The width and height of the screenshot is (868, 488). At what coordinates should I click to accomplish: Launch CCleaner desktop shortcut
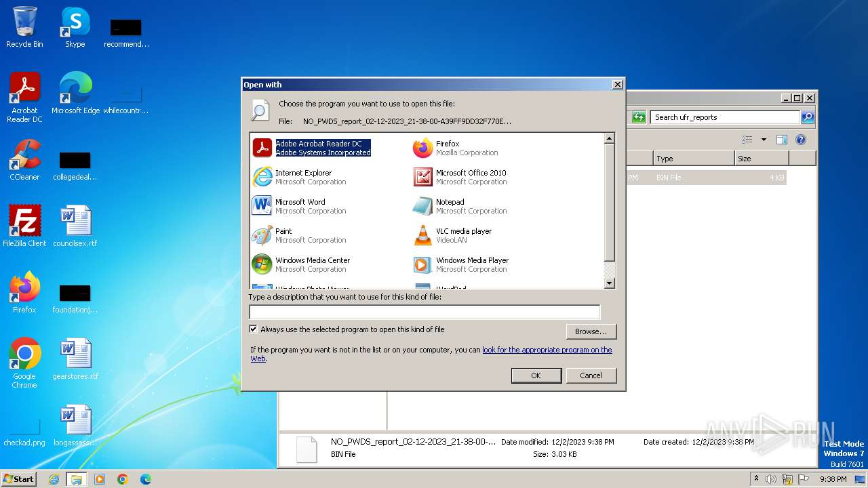[24, 160]
